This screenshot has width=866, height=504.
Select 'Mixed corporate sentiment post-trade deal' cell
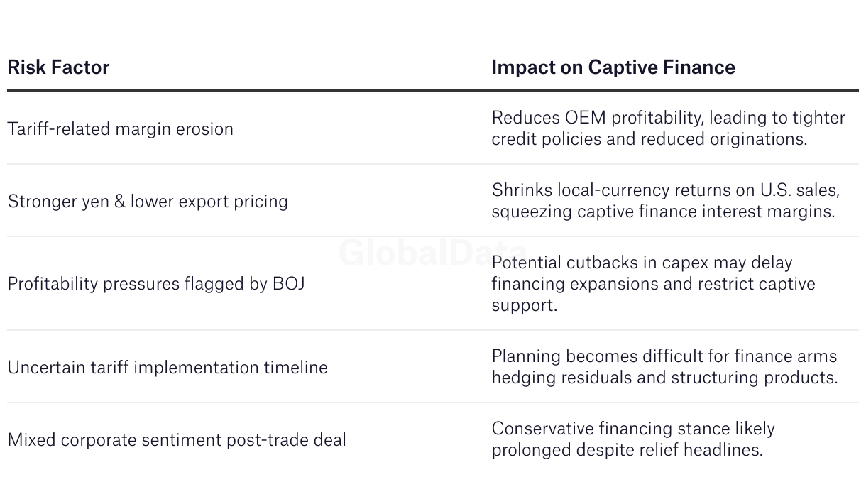coord(177,440)
